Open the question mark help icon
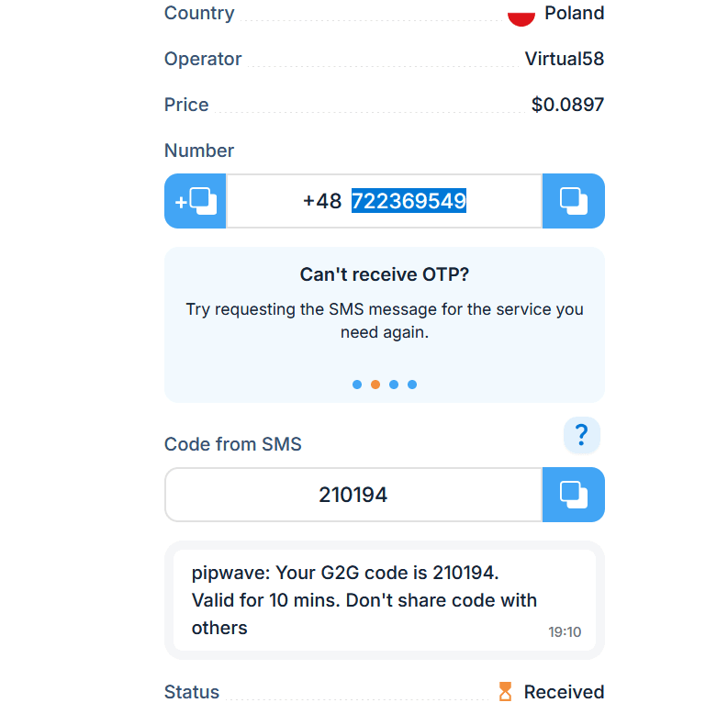 coord(582,435)
